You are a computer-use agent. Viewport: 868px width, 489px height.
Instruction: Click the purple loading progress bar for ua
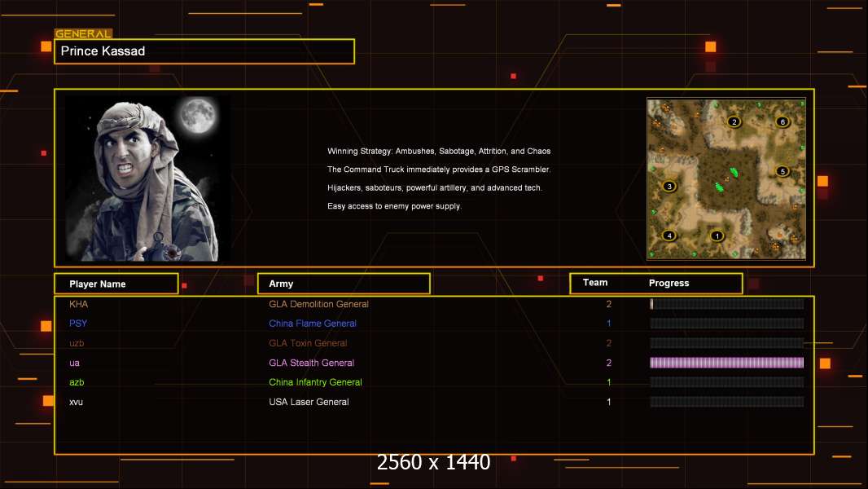click(726, 363)
